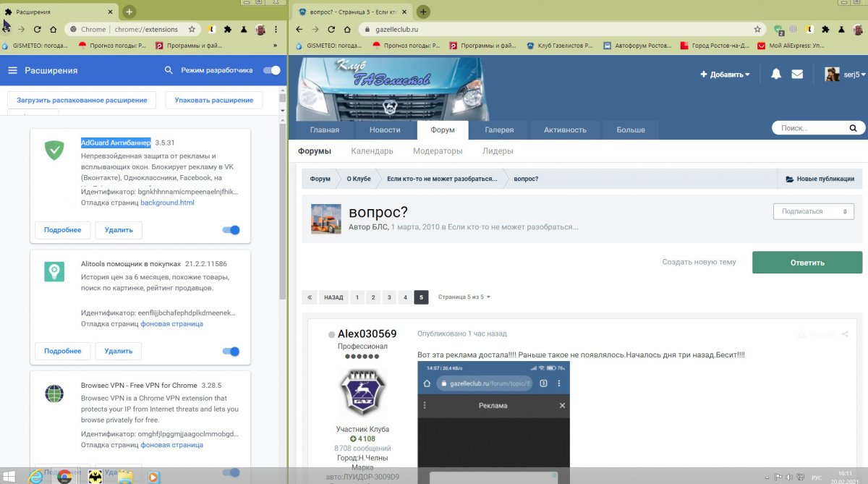Open Лидеры submenu item
868x484 pixels.
(498, 151)
